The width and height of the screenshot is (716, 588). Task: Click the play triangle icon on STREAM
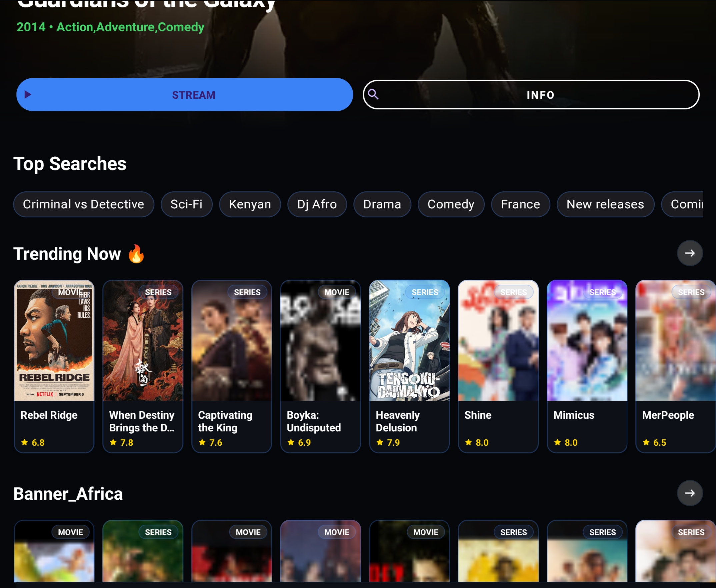pyautogui.click(x=28, y=95)
